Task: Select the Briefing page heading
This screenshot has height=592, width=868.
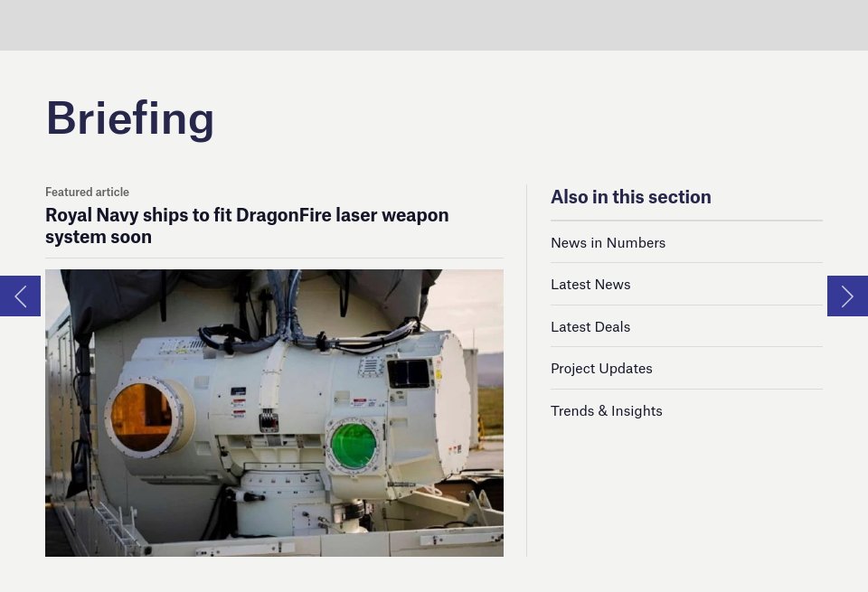Action: [130, 117]
